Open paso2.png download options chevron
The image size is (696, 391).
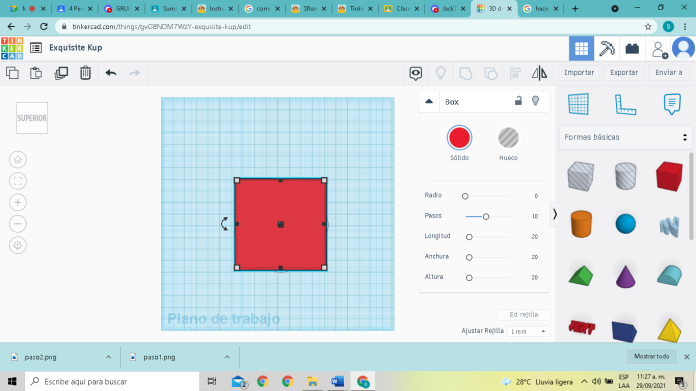coord(108,357)
